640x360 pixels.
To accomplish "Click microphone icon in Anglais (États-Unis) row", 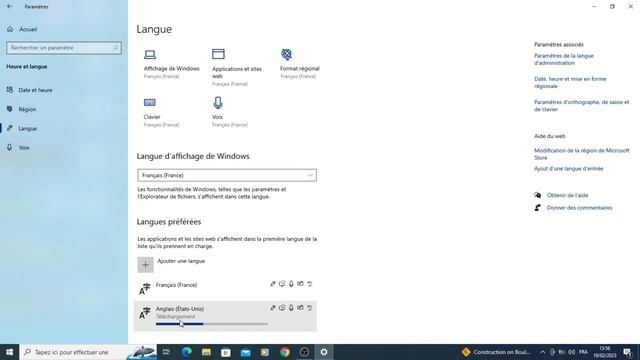I will point(291,308).
